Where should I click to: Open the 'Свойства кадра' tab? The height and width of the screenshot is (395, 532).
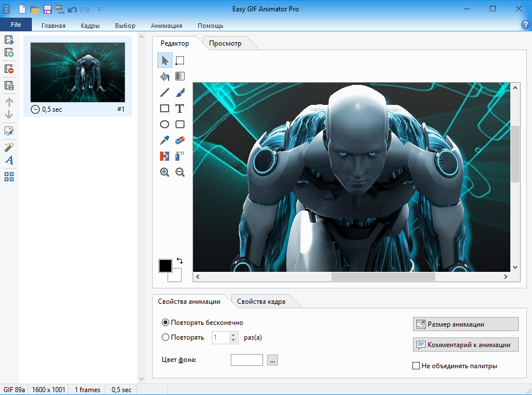261,302
